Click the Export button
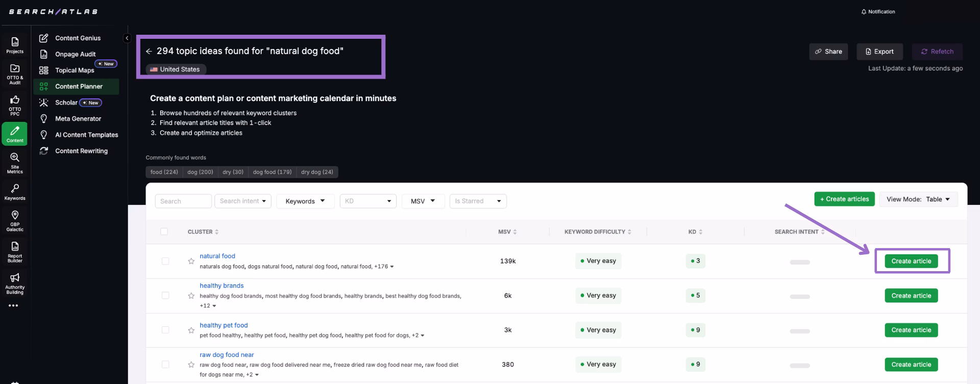980x384 pixels. click(879, 52)
